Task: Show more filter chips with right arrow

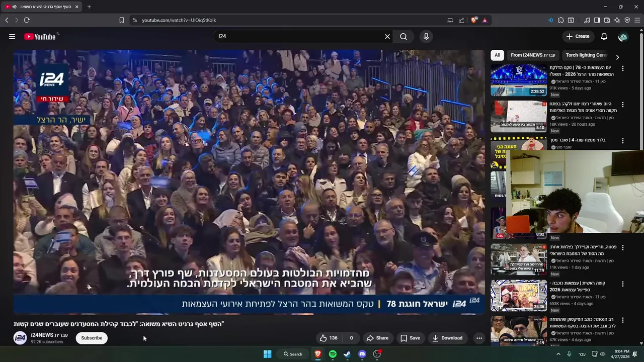Action: pyautogui.click(x=617, y=57)
